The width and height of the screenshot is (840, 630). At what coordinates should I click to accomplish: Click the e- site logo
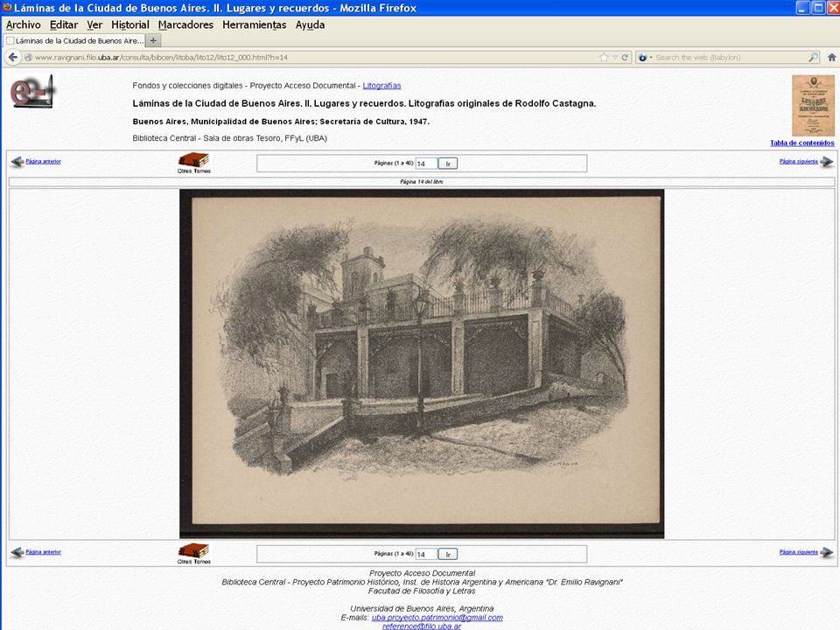tap(32, 91)
